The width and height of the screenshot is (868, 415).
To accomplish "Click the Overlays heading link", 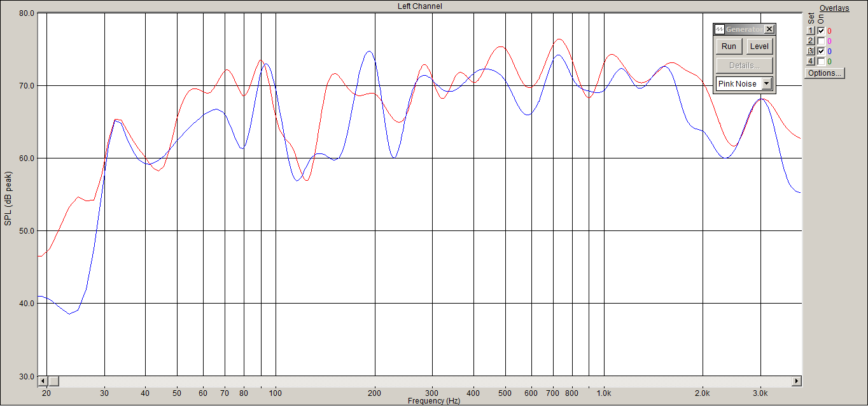I will (x=834, y=8).
